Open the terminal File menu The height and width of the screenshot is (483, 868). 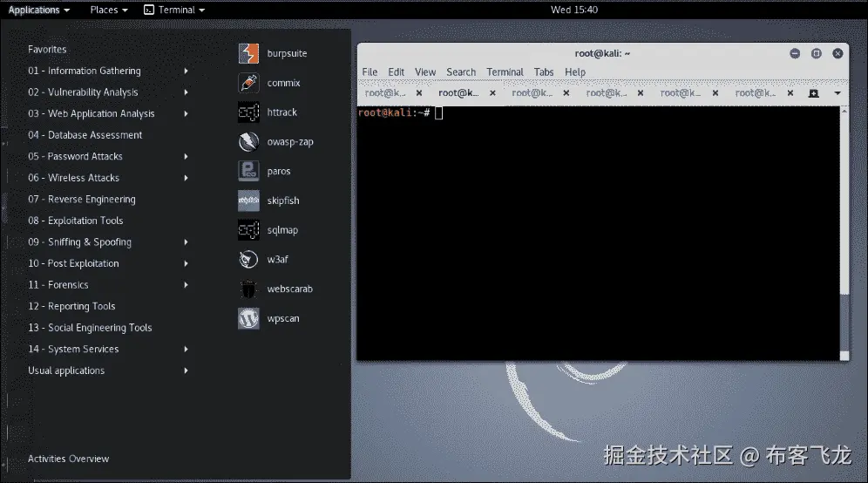(x=370, y=72)
